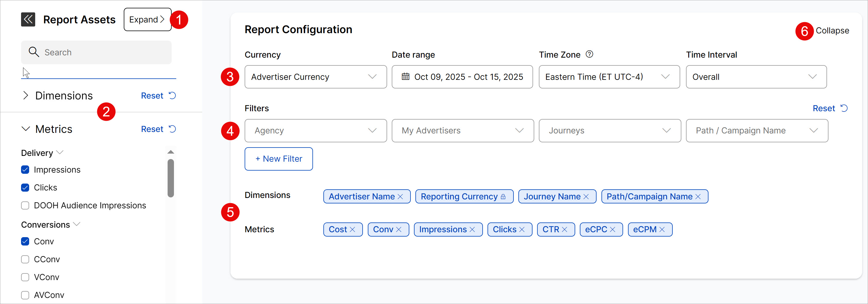
Task: Expand the Dimensions section
Action: (x=26, y=96)
